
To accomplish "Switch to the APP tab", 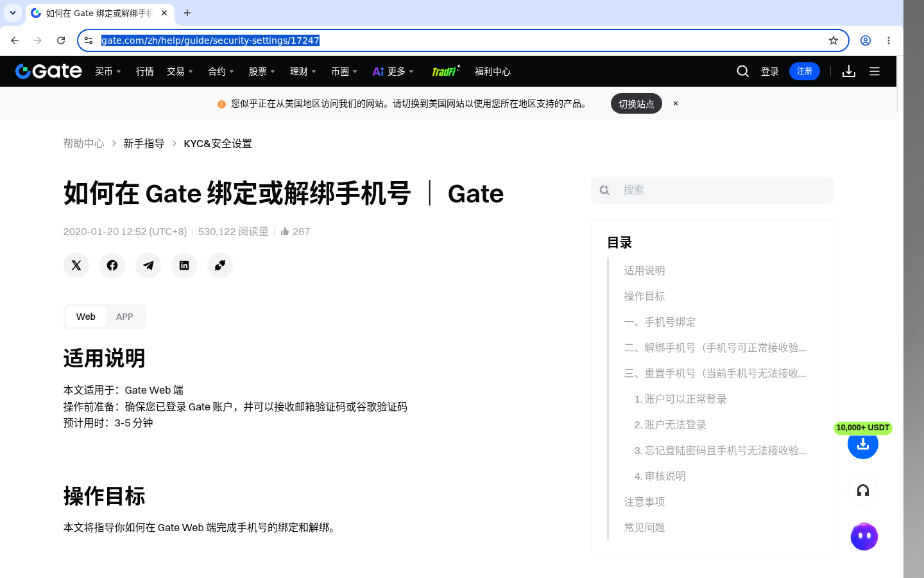I will pos(124,317).
